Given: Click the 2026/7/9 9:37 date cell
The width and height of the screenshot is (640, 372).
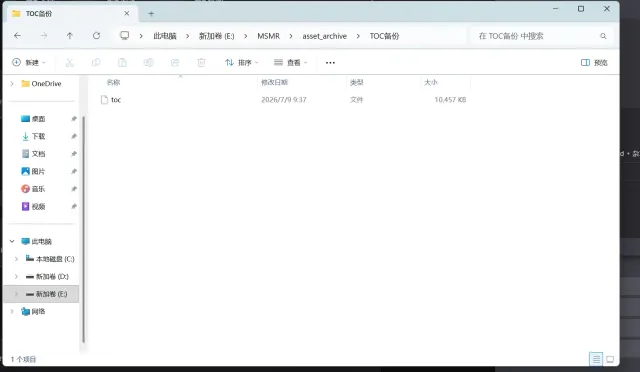Looking at the screenshot, I should coord(284,100).
